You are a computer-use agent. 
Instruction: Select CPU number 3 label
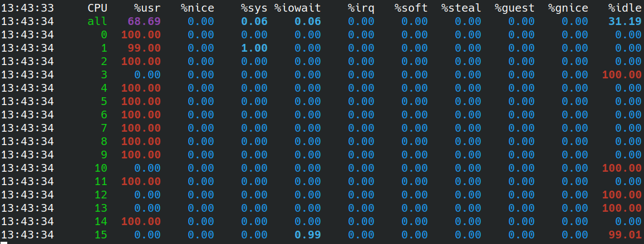pyautogui.click(x=104, y=74)
